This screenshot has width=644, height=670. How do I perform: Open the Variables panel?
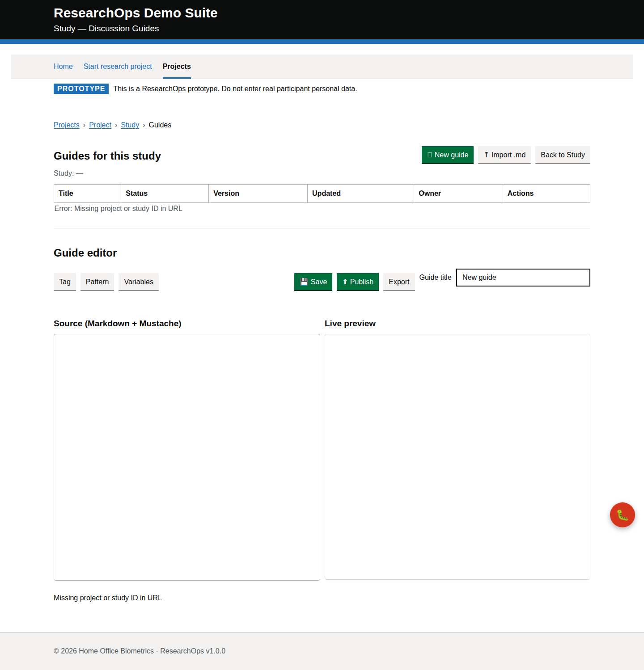138,282
